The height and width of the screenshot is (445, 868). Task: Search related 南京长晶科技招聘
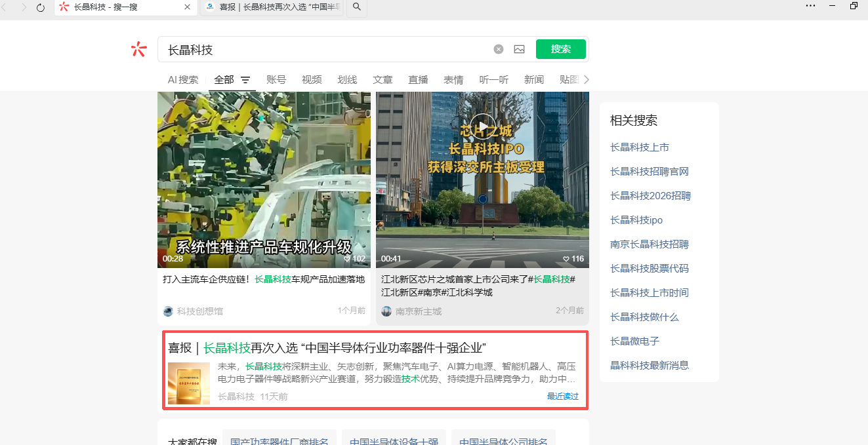650,244
